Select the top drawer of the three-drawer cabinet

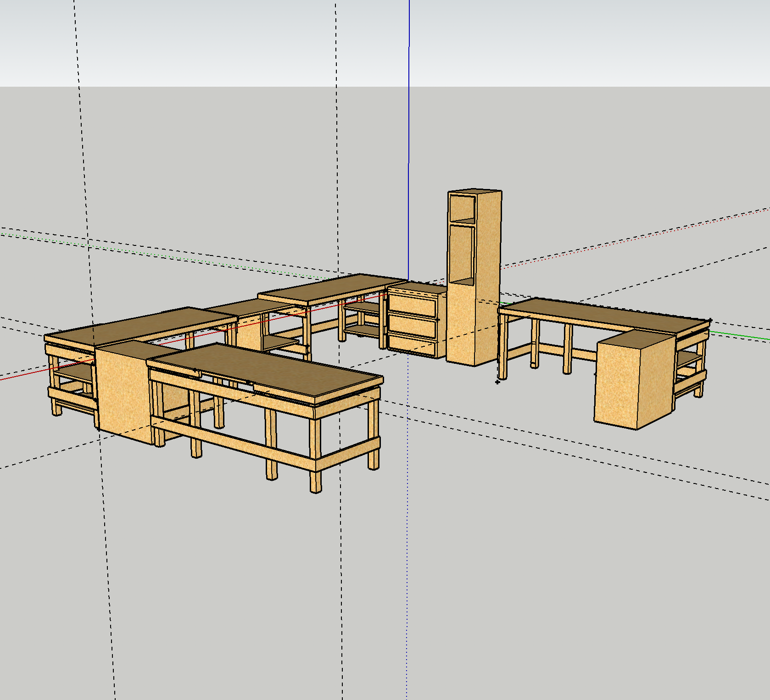pyautogui.click(x=412, y=305)
